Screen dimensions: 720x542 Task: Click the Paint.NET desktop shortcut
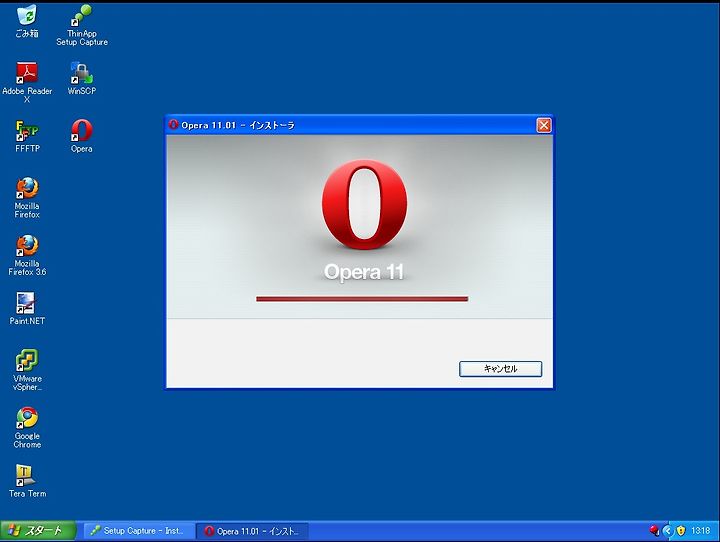pos(27,308)
